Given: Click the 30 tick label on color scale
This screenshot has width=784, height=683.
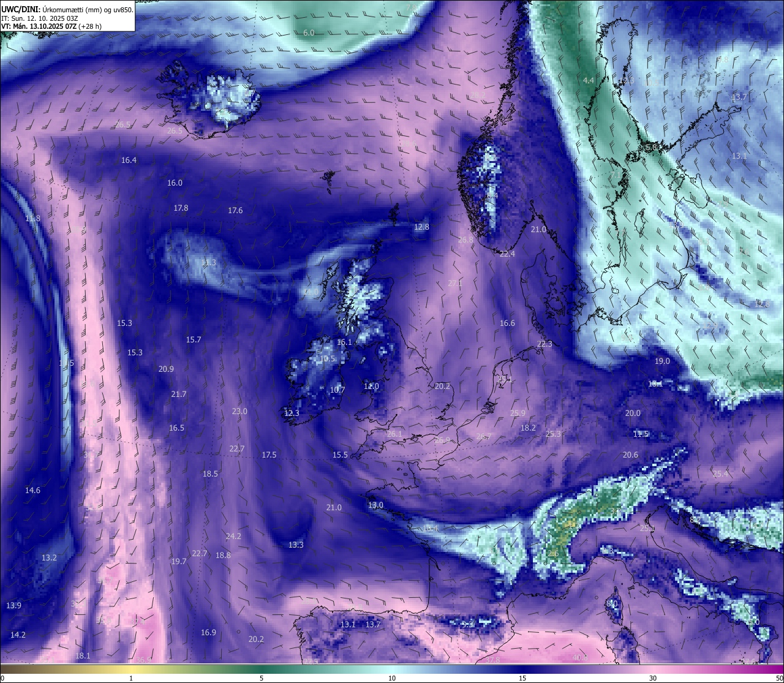Looking at the screenshot, I should [653, 678].
